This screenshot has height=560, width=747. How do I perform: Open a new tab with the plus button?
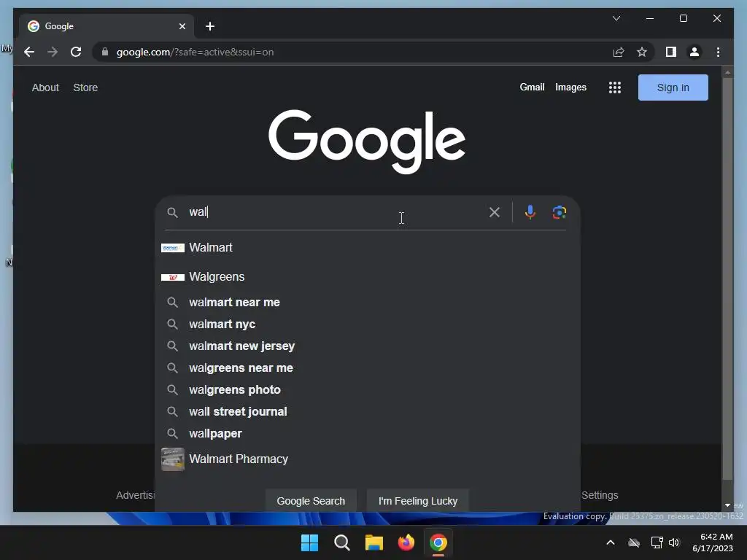pyautogui.click(x=210, y=26)
